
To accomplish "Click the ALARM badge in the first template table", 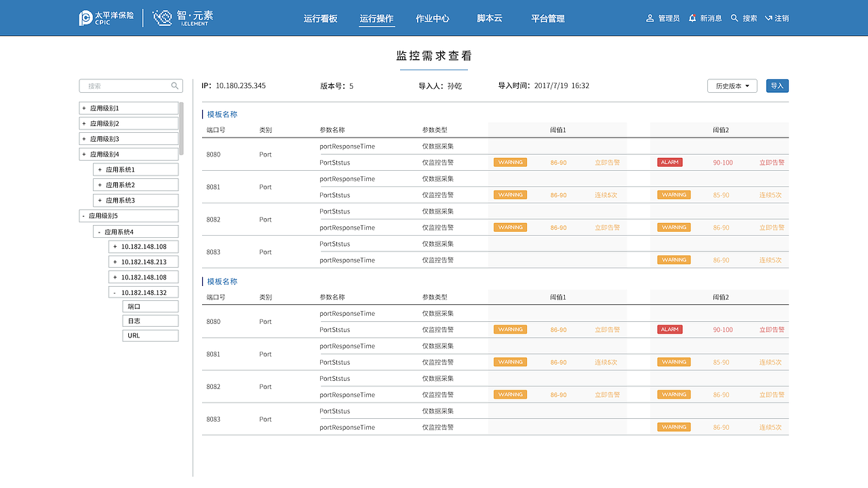I will pos(669,162).
